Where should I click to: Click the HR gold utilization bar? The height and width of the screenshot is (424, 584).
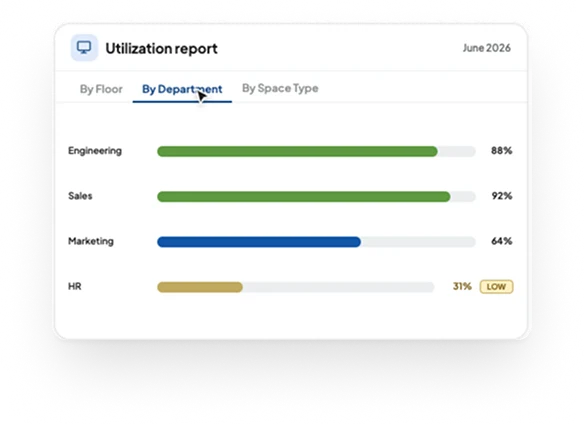[200, 287]
